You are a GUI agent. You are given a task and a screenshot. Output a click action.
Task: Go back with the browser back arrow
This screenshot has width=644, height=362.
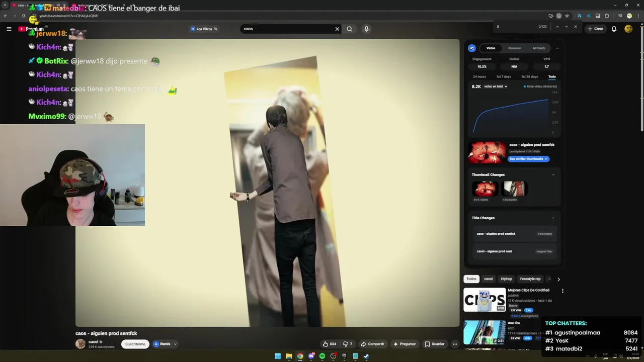pos(6,16)
